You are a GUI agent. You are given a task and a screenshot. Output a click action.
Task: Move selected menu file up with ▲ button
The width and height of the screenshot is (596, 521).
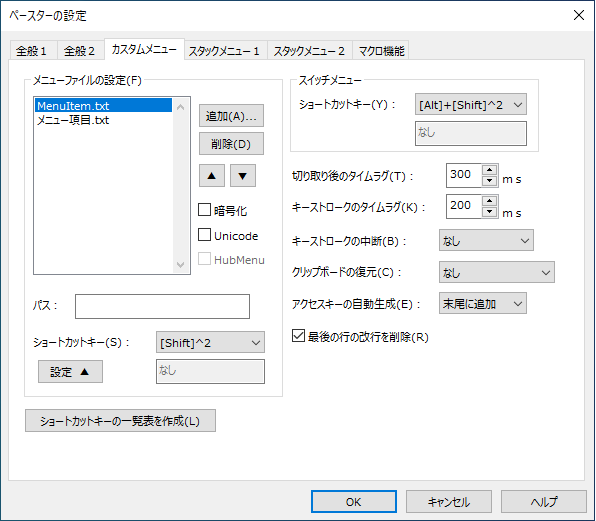point(212,176)
